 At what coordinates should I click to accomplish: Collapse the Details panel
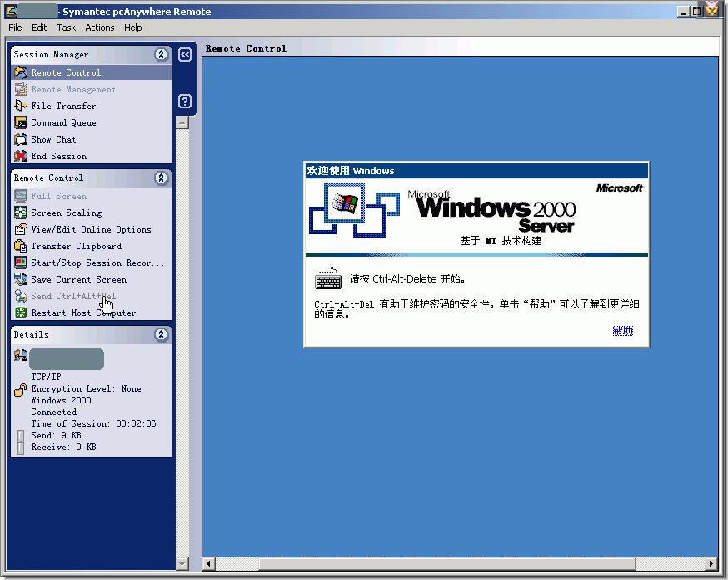pyautogui.click(x=161, y=334)
